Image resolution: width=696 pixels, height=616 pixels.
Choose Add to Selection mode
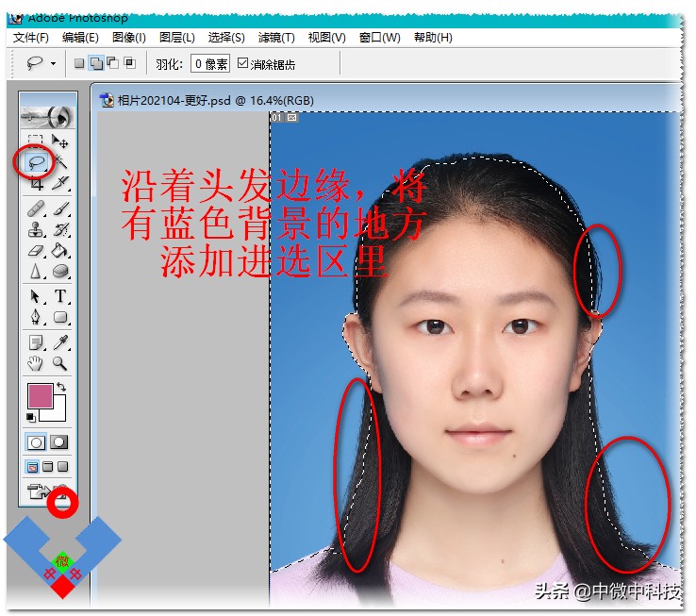[x=96, y=63]
